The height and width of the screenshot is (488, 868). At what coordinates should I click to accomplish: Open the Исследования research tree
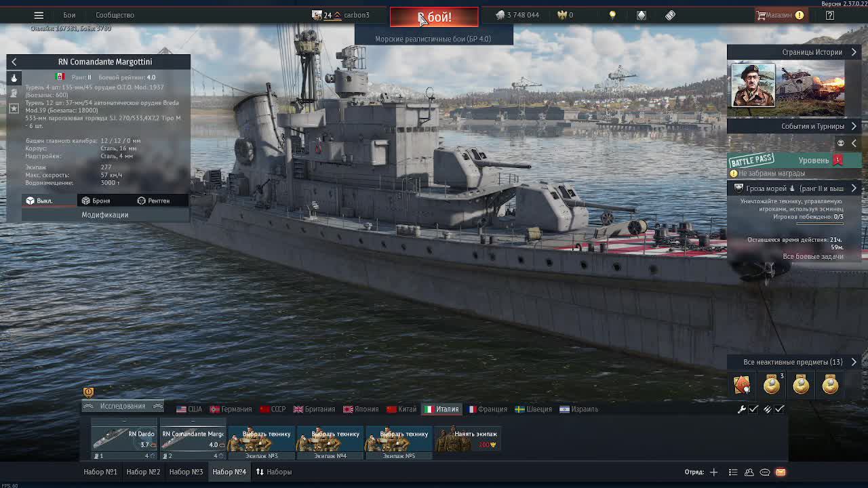pos(123,406)
